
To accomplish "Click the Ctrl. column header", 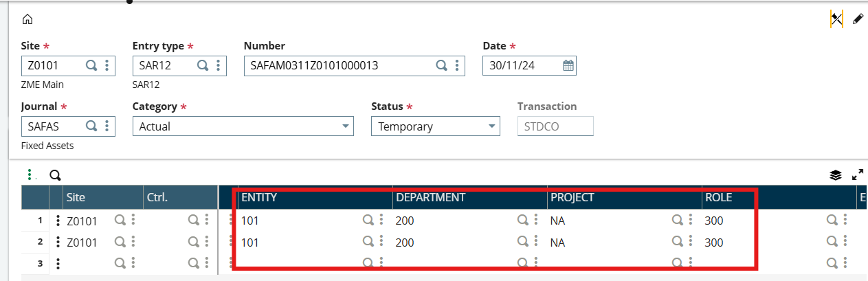I will [x=180, y=197].
